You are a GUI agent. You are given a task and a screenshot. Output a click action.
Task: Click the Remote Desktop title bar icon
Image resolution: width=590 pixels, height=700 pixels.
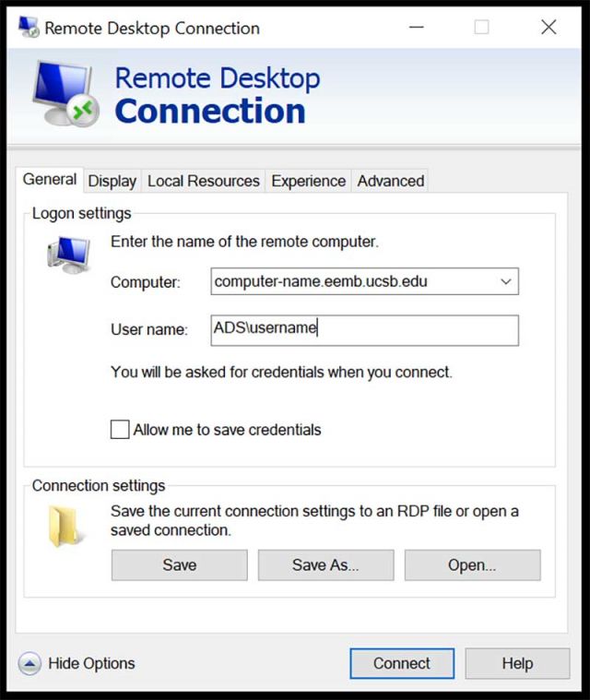point(28,27)
